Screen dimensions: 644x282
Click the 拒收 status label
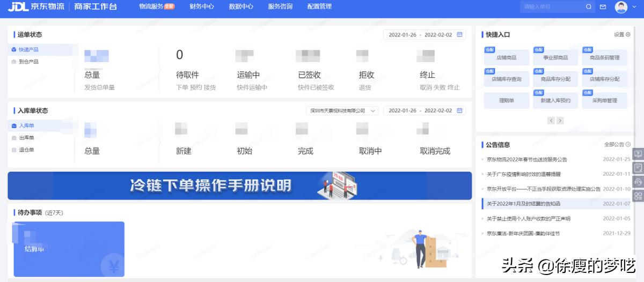point(367,75)
